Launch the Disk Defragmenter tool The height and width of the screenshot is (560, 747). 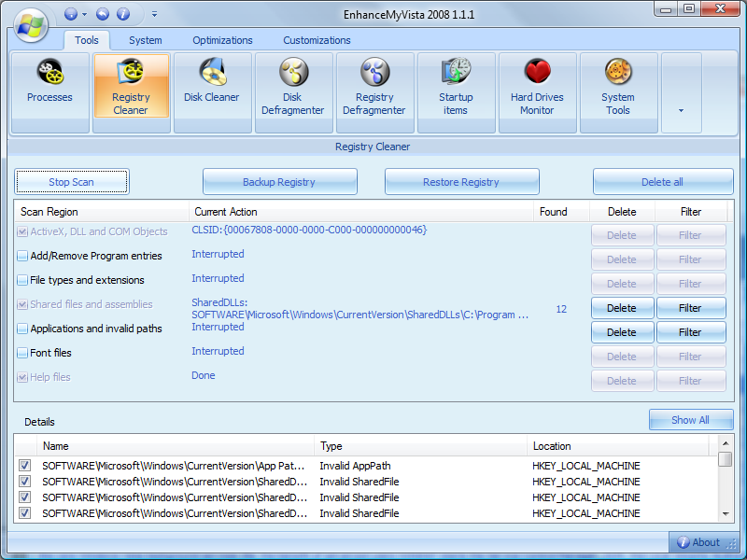pos(293,92)
